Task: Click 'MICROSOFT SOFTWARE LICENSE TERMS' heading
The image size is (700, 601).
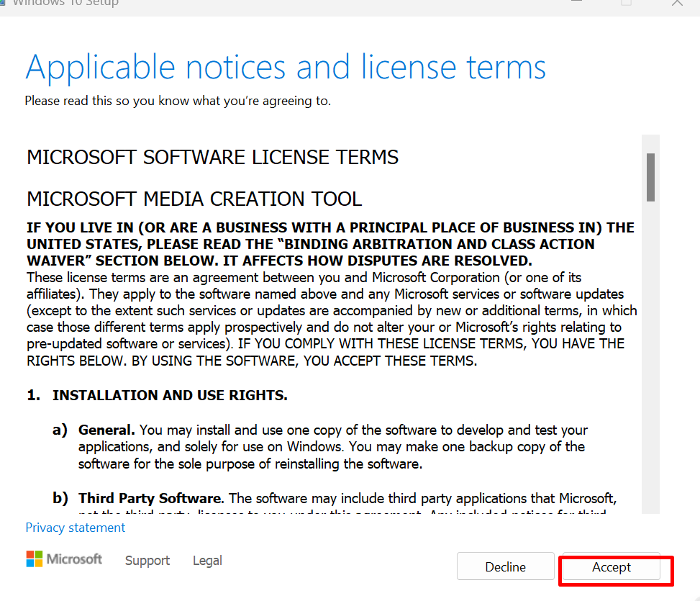Action: tap(212, 157)
